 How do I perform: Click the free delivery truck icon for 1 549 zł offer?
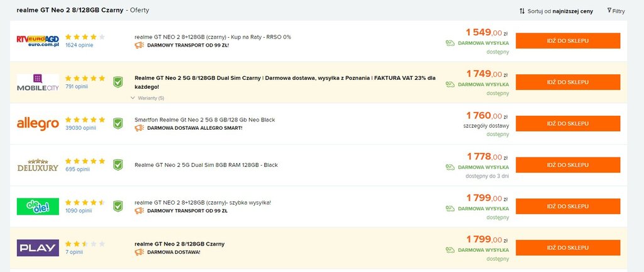(450, 43)
